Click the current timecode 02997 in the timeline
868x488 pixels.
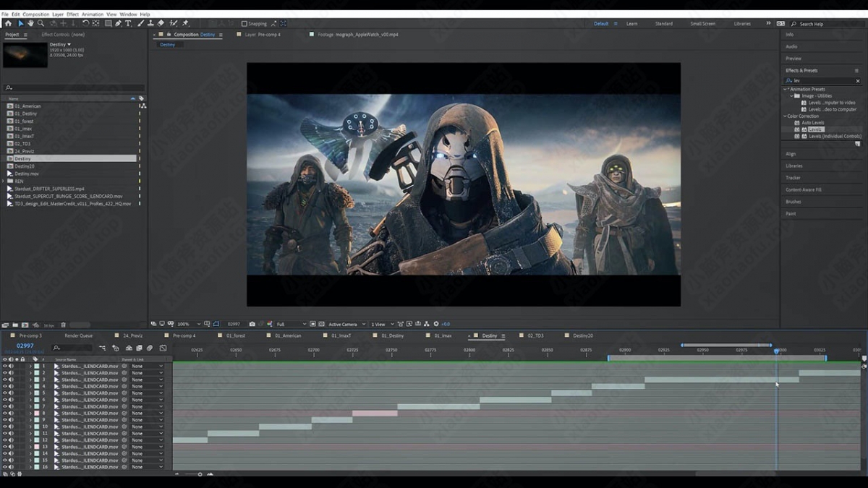(25, 346)
